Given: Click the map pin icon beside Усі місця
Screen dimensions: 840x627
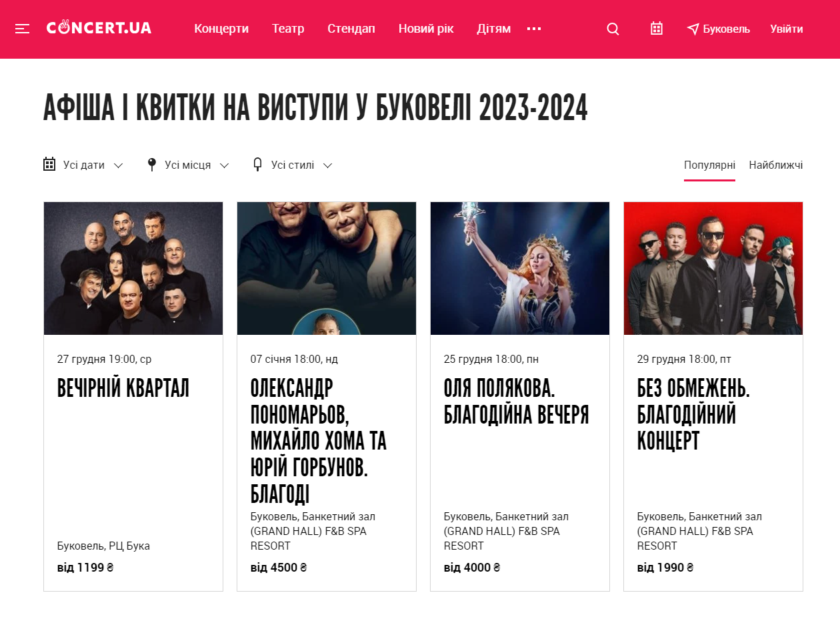Looking at the screenshot, I should coord(151,164).
